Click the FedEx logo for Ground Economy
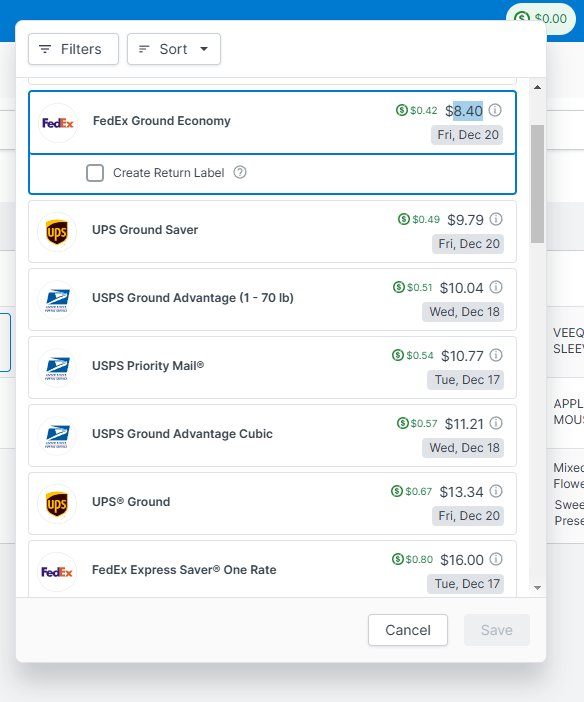The height and width of the screenshot is (702, 584). tap(58, 123)
